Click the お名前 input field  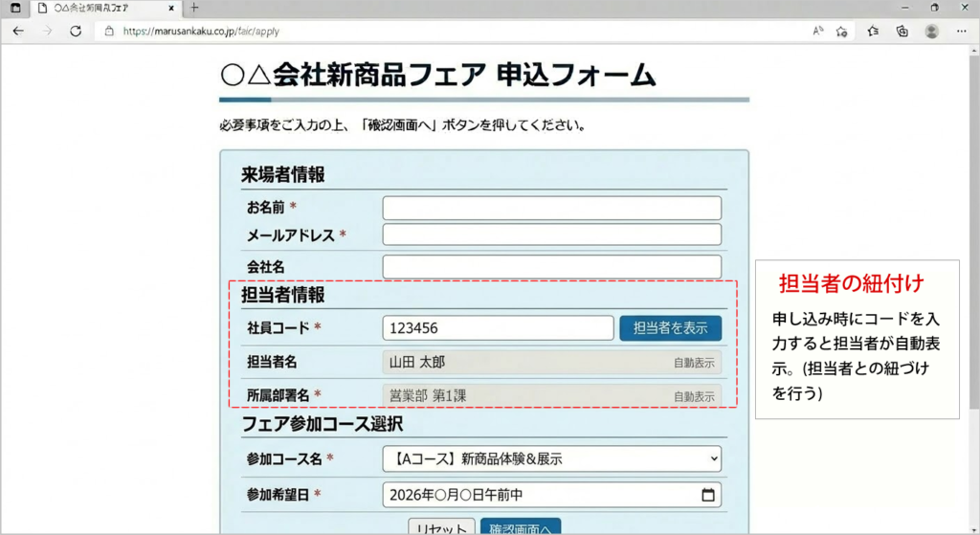551,208
